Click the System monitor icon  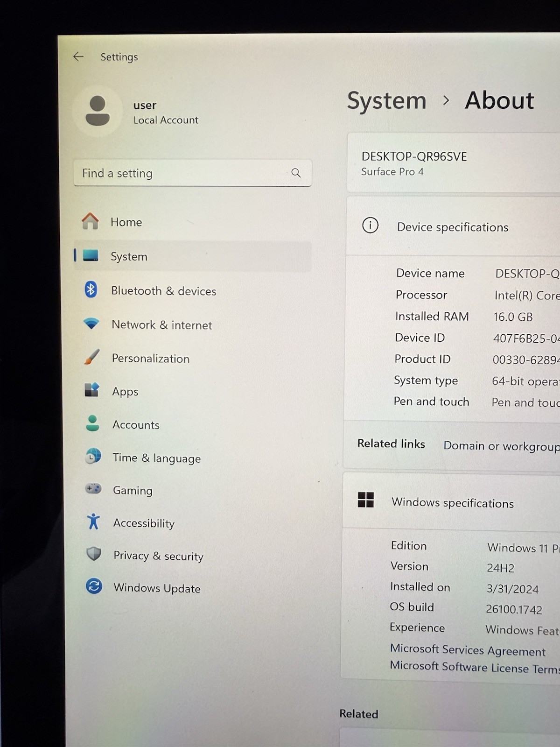coord(91,255)
